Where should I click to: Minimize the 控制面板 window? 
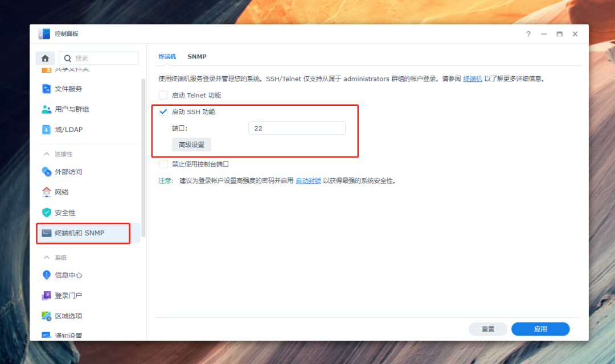click(544, 34)
